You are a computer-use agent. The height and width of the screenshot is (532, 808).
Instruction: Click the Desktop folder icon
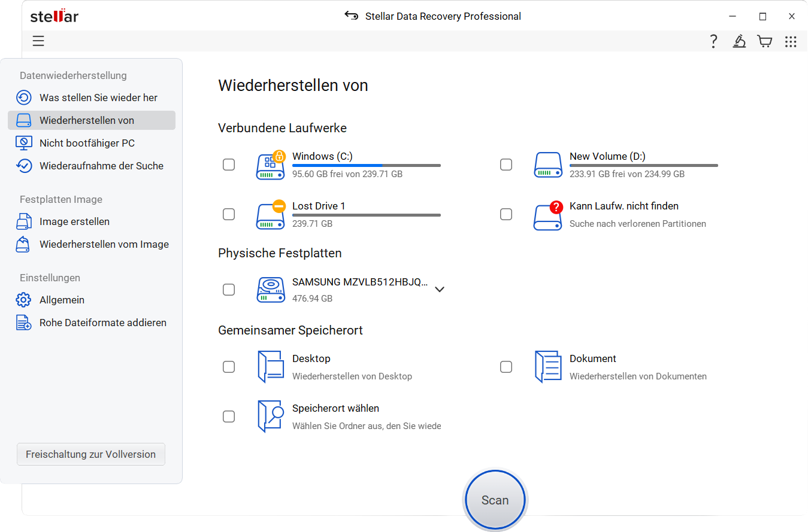click(x=271, y=367)
